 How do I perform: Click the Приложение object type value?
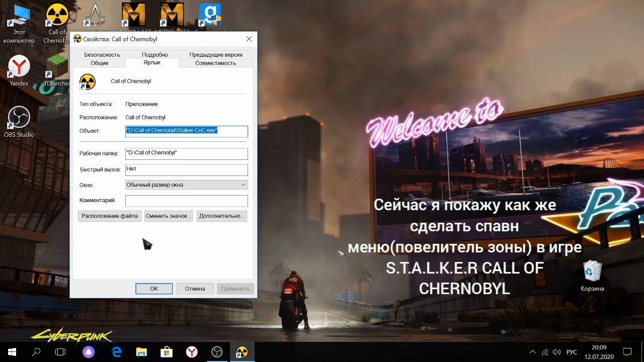[x=141, y=104]
